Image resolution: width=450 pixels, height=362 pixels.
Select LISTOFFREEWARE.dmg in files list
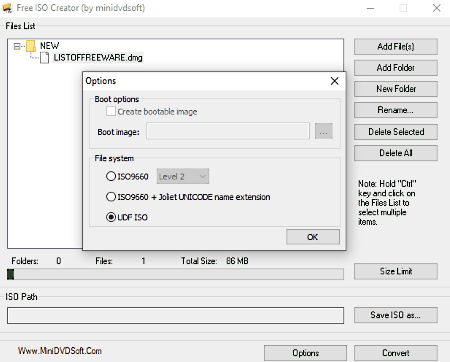pos(98,58)
